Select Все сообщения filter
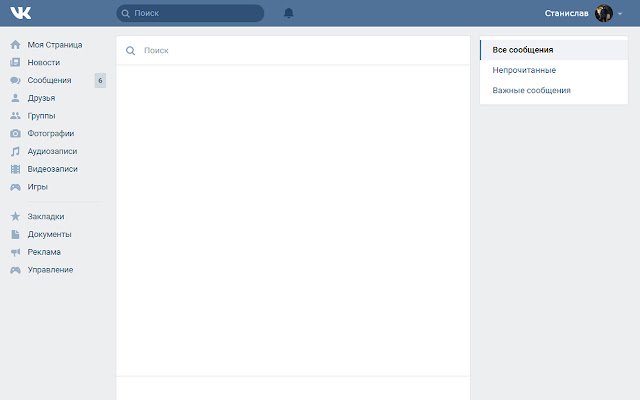The width and height of the screenshot is (640, 400). pos(554,50)
